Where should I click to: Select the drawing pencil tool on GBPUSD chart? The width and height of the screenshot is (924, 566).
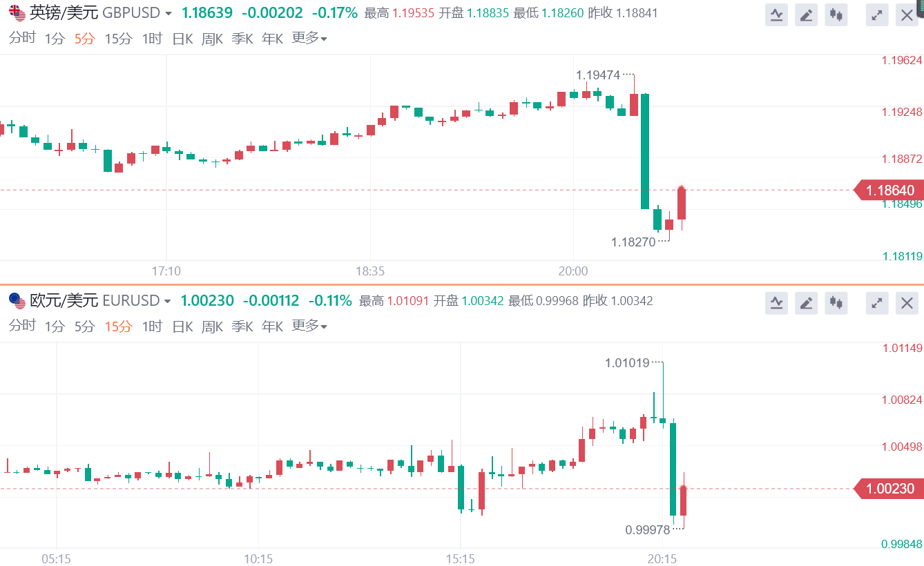(806, 14)
